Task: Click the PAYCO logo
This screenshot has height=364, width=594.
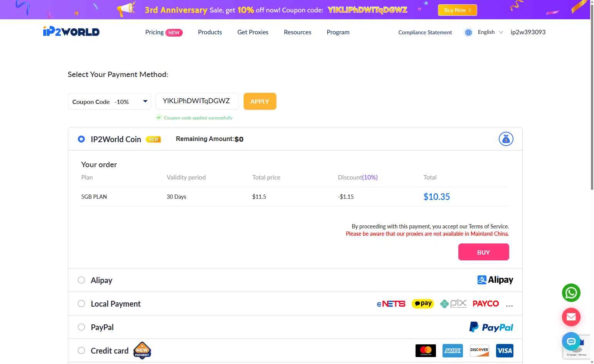Action: (x=486, y=304)
